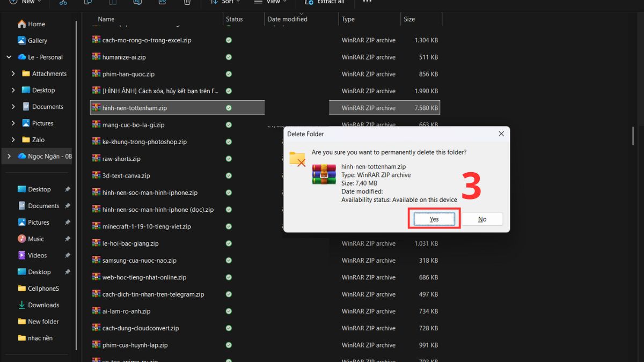Open the View dropdown
This screenshot has height=362, width=644.
[x=270, y=3]
